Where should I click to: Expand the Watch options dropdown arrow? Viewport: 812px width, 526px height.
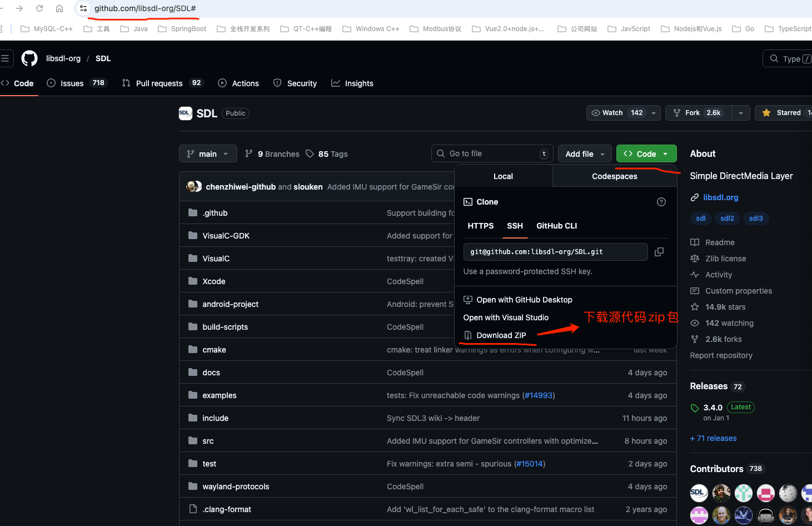tap(654, 113)
